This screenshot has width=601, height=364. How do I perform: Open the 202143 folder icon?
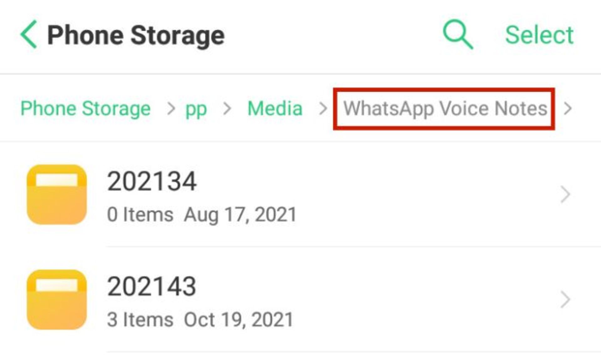click(x=57, y=299)
